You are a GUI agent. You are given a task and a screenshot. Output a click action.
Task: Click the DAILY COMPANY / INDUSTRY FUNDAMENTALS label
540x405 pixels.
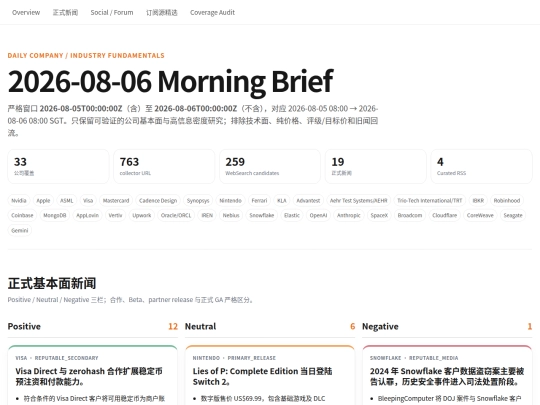pyautogui.click(x=86, y=55)
